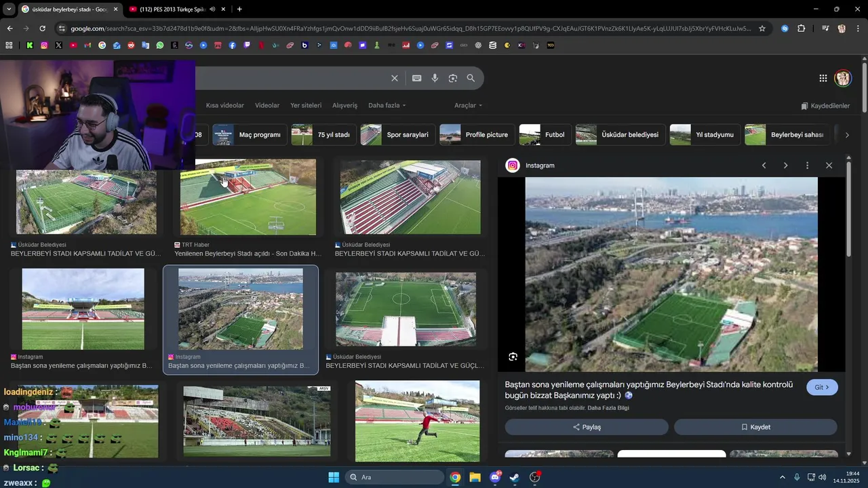Select the Futbol filter chip
Screen dimensions: 868x488
545,135
